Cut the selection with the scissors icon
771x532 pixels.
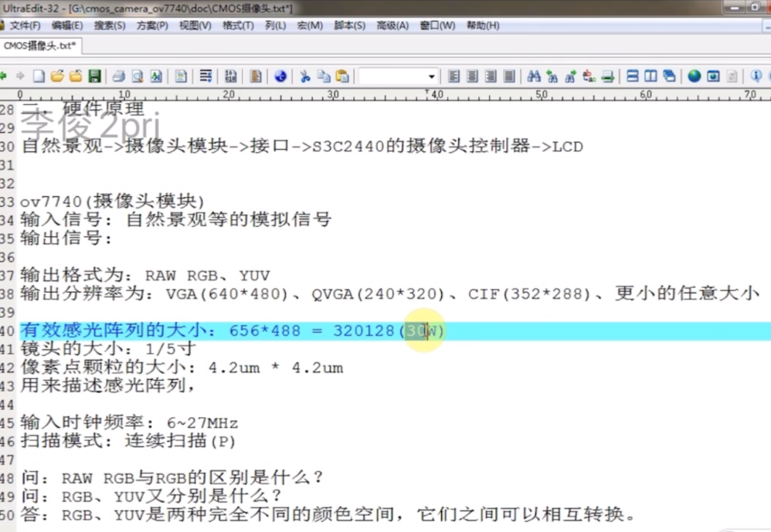tap(305, 76)
